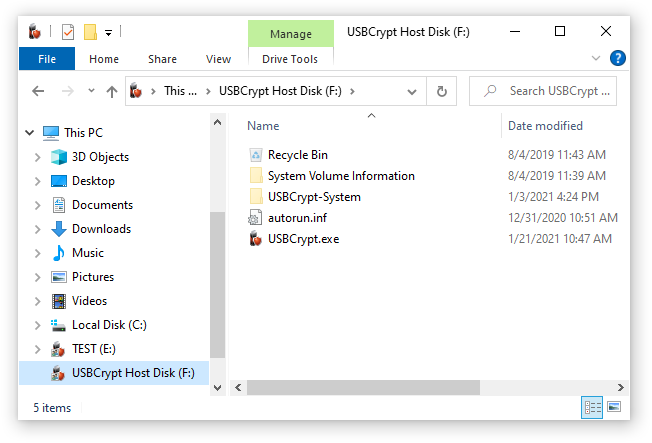Switch to the View ribbon tab
Image resolution: width=652 pixels, height=443 pixels.
[x=218, y=59]
